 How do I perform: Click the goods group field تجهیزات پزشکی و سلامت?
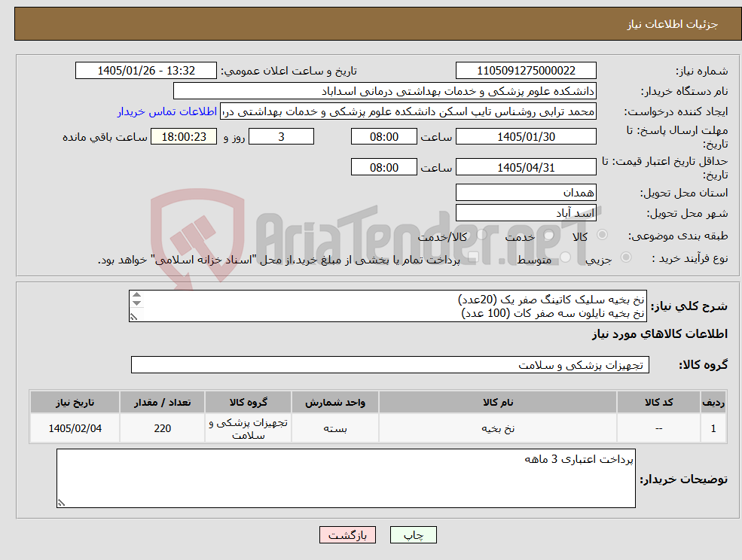point(390,364)
